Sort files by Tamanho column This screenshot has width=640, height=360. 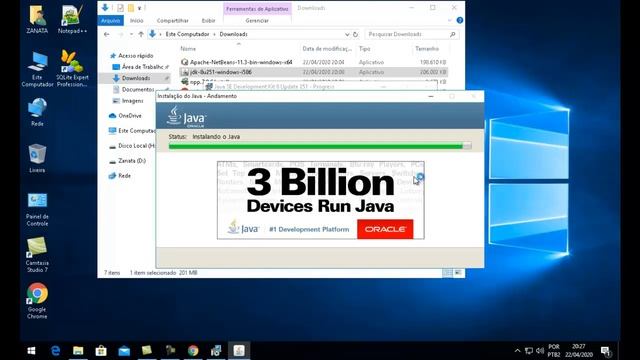click(427, 49)
